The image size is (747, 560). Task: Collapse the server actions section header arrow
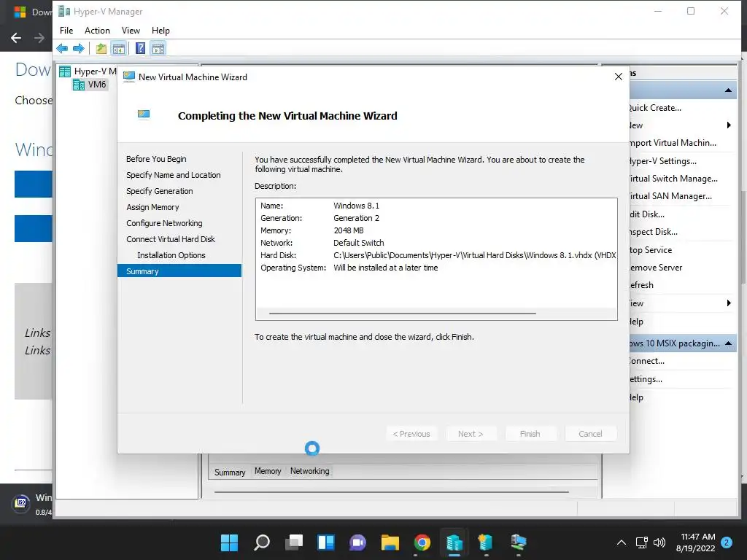[728, 90]
